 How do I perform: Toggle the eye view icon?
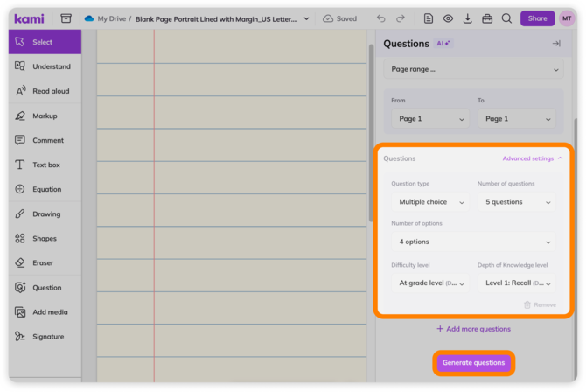tap(448, 18)
